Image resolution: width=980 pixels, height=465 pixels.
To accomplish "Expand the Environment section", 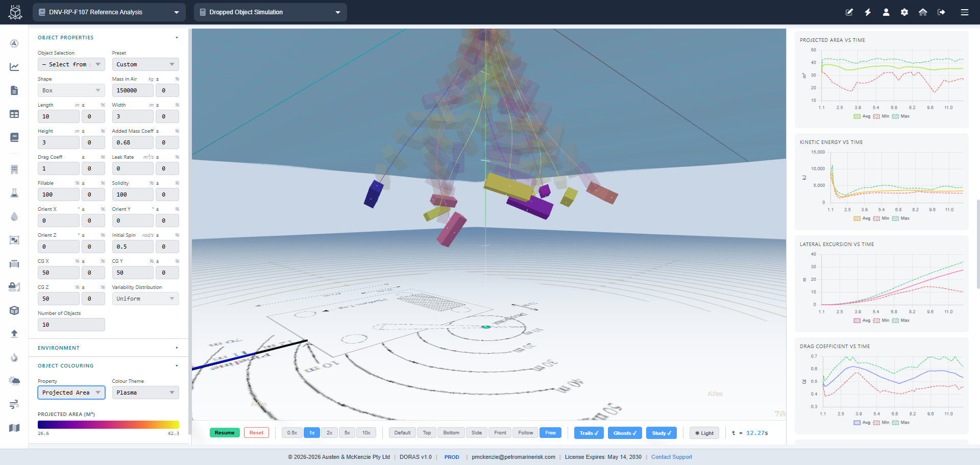I will coord(108,348).
